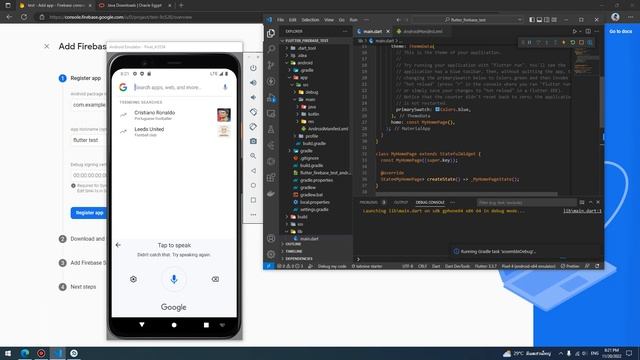Open the Explorer view in VS Code activity bar
640x360 pixels.
(x=271, y=33)
